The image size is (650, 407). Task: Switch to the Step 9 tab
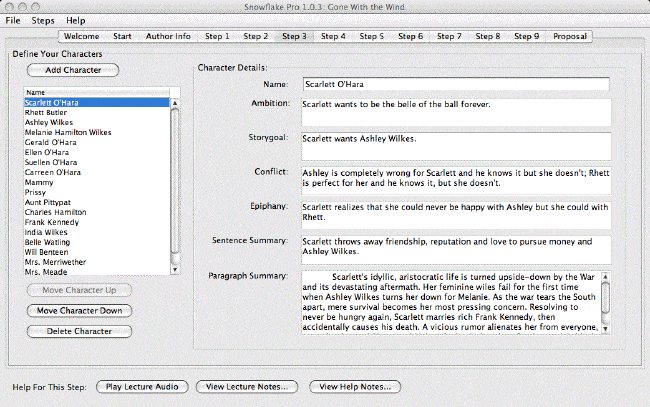pyautogui.click(x=526, y=36)
